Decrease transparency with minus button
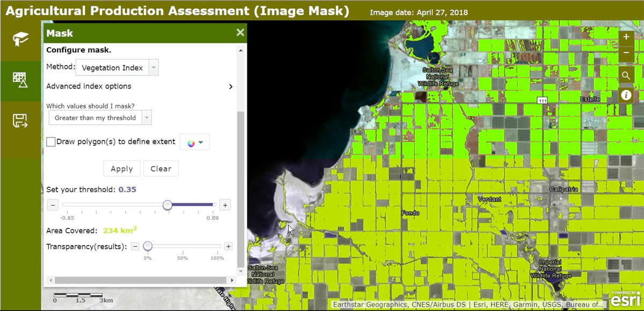The width and height of the screenshot is (644, 311). (135, 246)
